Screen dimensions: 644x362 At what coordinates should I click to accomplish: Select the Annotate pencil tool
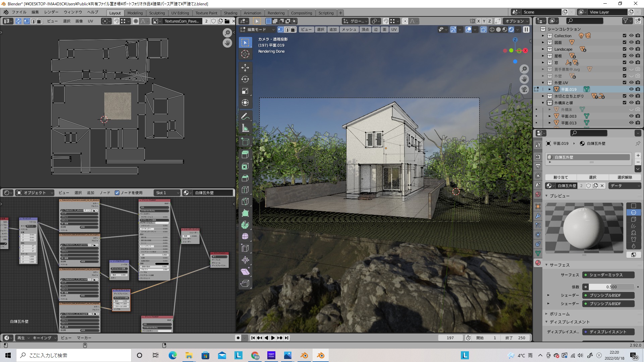pyautogui.click(x=245, y=116)
